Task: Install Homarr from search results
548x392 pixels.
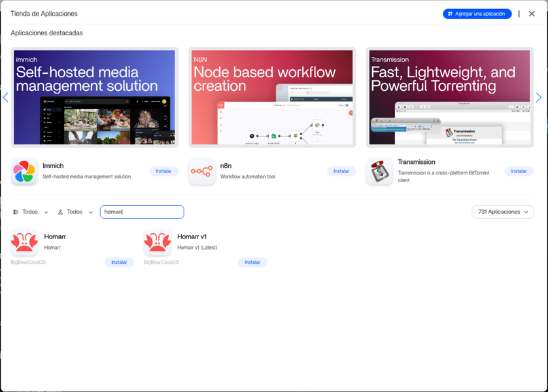Action: tap(119, 262)
